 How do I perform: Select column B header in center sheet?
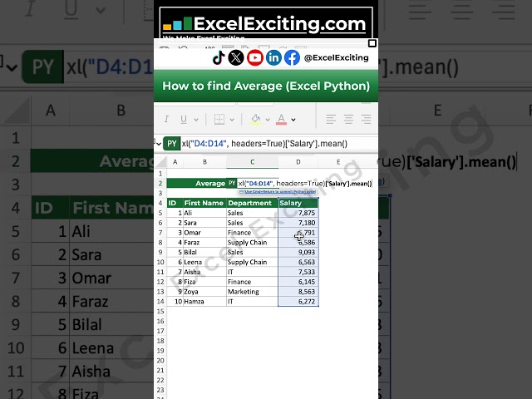click(205, 162)
